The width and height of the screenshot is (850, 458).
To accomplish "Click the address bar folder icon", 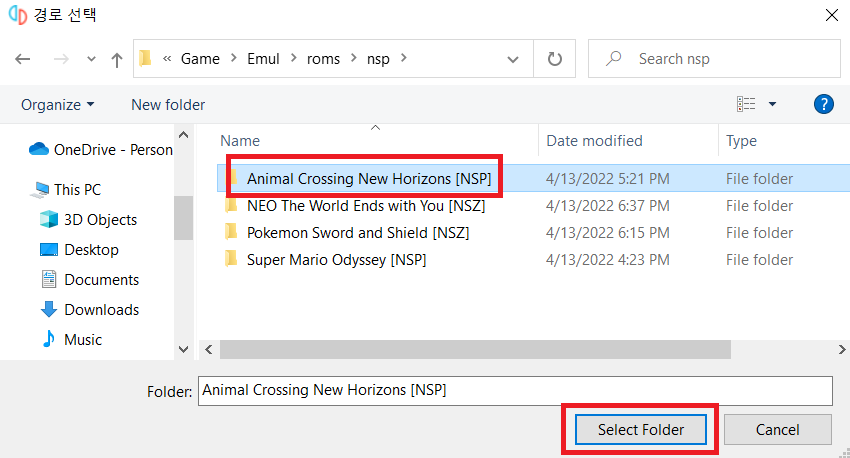I will pos(145,58).
